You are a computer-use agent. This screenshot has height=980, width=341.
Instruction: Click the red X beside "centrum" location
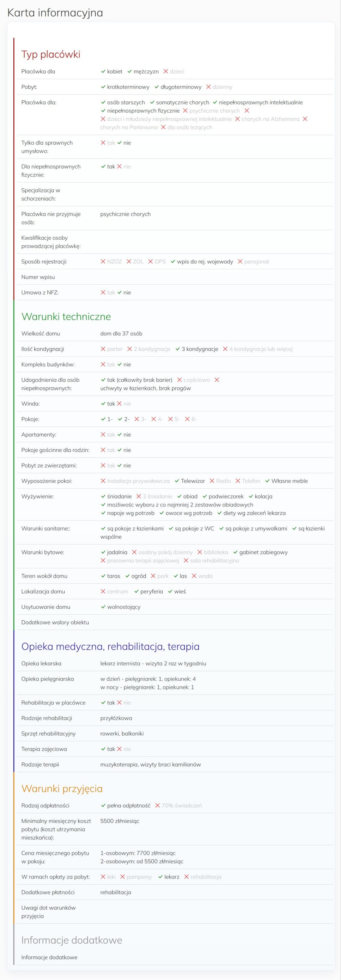tap(103, 591)
